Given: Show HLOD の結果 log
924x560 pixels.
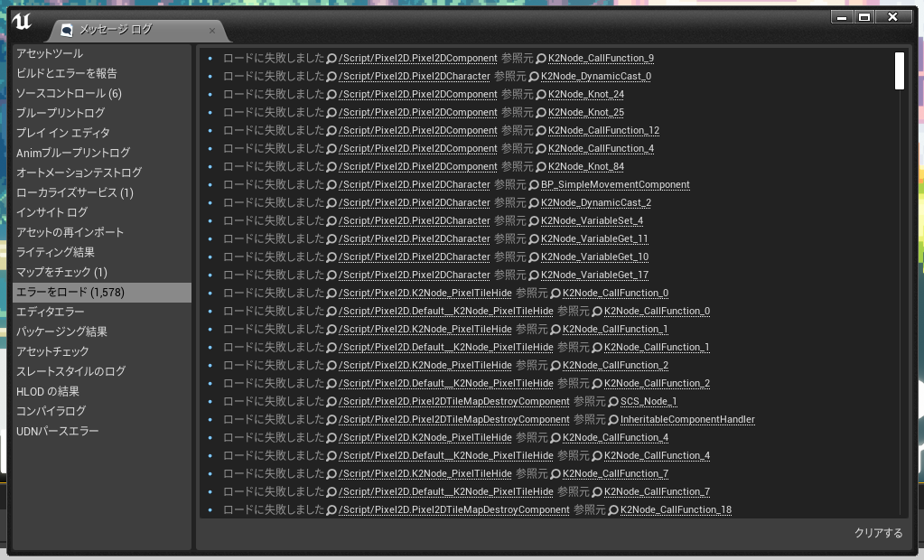Looking at the screenshot, I should point(102,391).
